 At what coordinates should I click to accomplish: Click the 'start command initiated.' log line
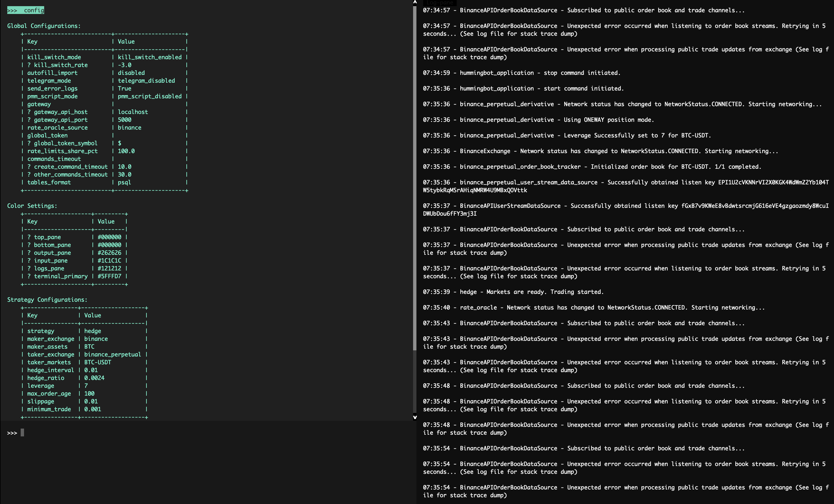(x=523, y=88)
